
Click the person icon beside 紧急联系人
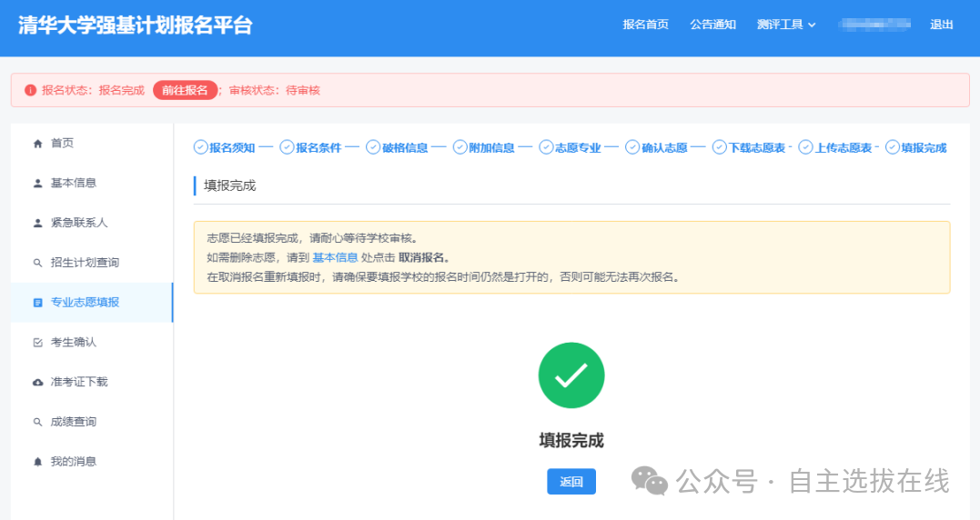pos(37,223)
